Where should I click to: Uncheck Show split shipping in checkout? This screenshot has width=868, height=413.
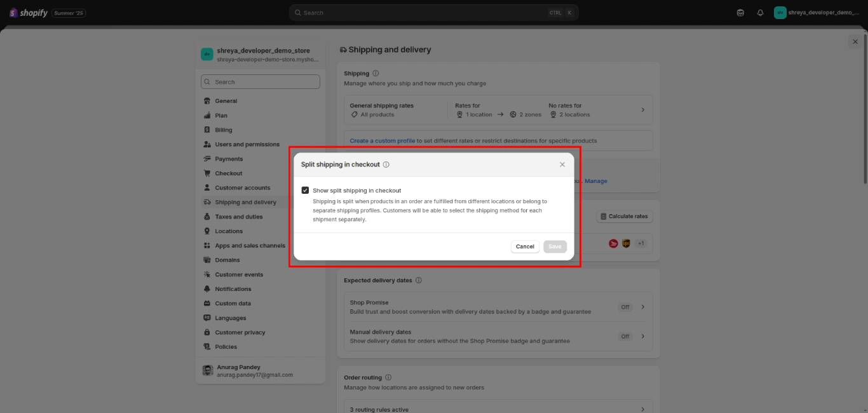(x=306, y=189)
